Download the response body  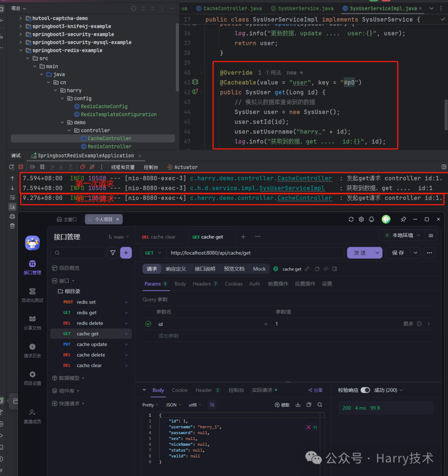click(x=297, y=404)
